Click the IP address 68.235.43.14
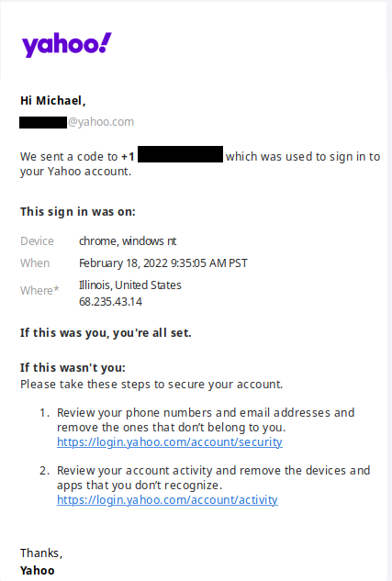Image resolution: width=392 pixels, height=581 pixels. click(110, 302)
